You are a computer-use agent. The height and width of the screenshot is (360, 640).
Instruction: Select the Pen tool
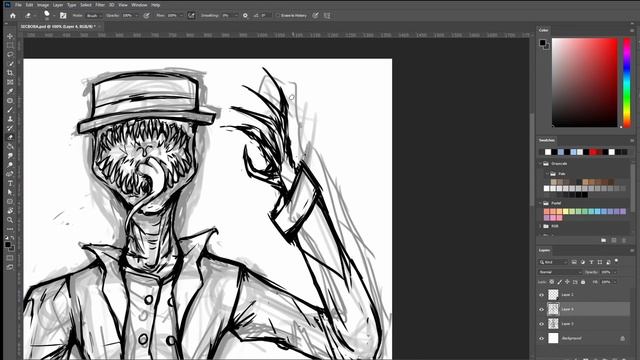coord(10,174)
